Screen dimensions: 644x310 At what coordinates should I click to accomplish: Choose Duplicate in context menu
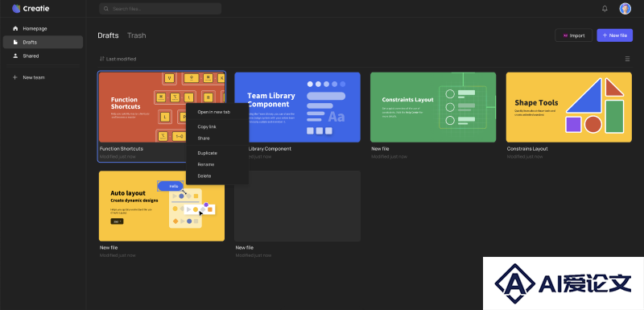pos(217,153)
